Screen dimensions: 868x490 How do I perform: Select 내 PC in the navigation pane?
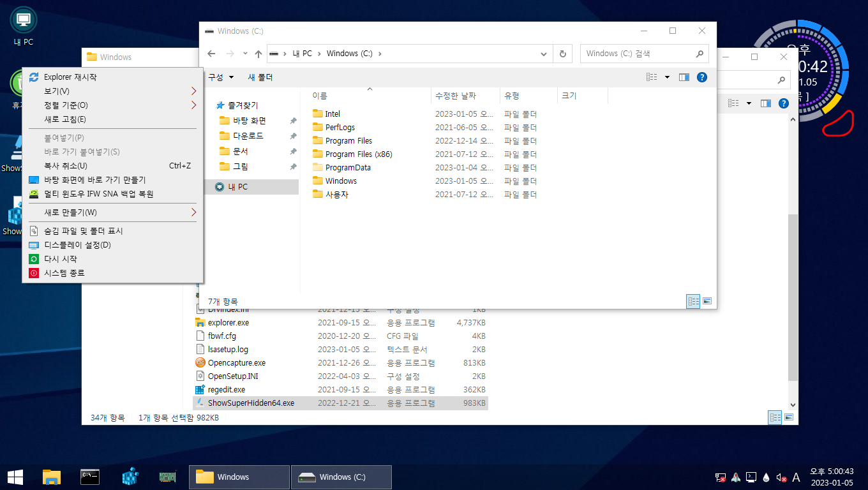point(251,187)
